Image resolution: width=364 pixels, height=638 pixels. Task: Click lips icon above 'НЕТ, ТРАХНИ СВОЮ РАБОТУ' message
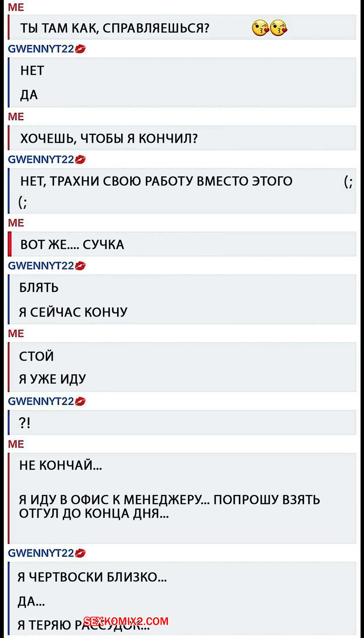(x=80, y=159)
